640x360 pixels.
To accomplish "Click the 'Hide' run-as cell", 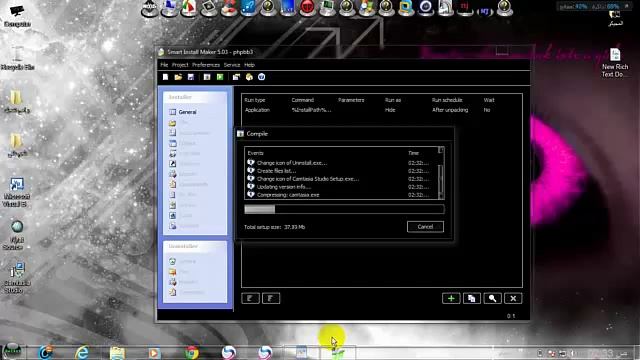I will coord(390,110).
